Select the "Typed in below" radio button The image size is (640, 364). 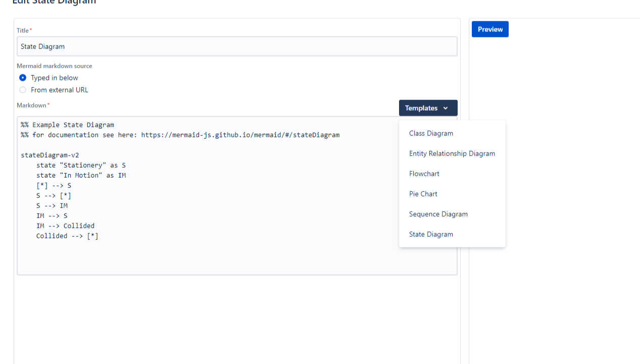23,78
